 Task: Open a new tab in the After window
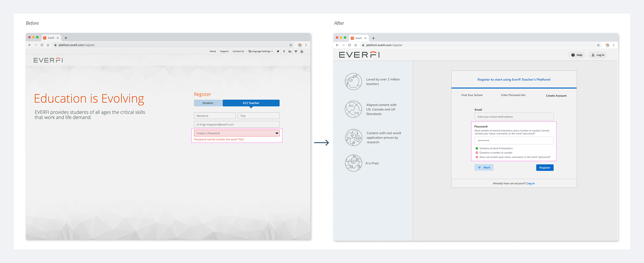[x=373, y=38]
